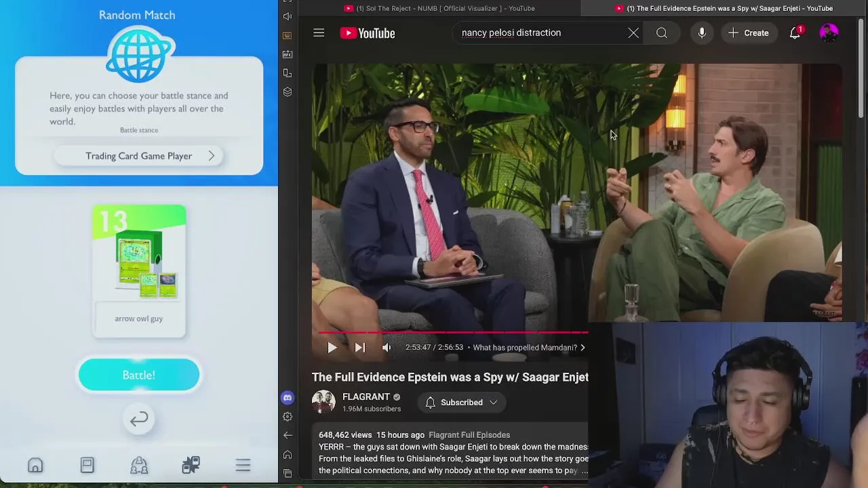Screen dimensions: 868x488
Task: Open the YouTube guide hamburger menu
Action: tap(319, 33)
